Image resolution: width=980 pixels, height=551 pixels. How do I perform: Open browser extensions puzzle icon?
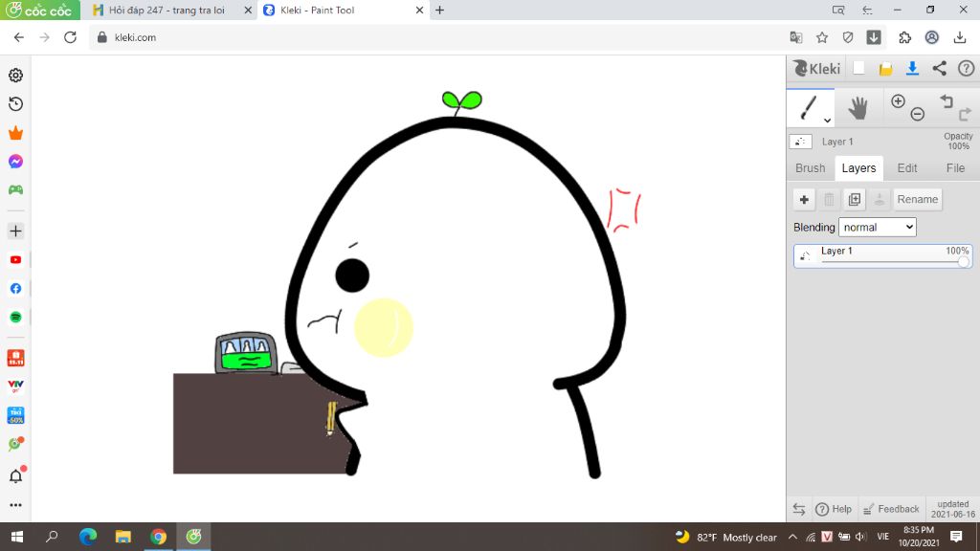pyautogui.click(x=904, y=37)
